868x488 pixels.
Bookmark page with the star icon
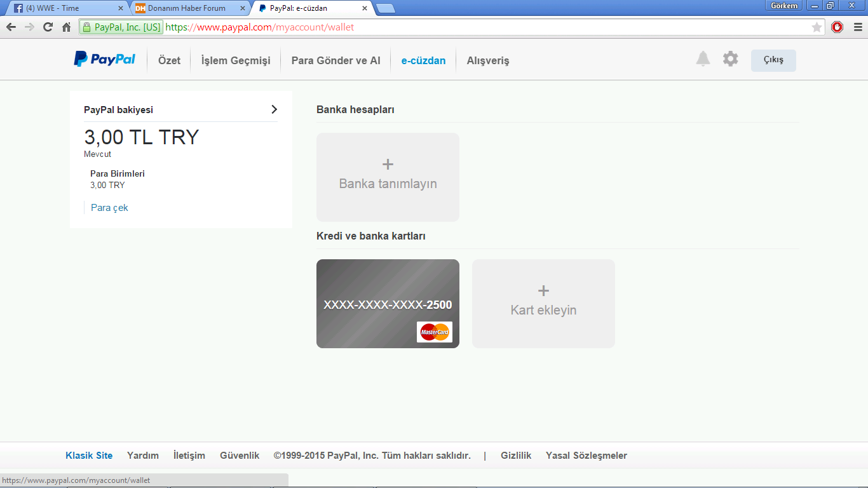[817, 27]
